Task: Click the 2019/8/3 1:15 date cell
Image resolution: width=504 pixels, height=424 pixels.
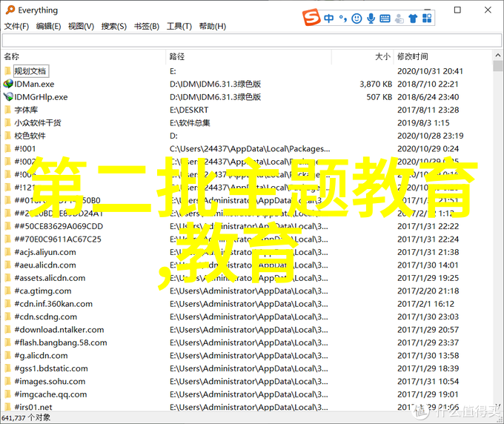Action: 423,123
